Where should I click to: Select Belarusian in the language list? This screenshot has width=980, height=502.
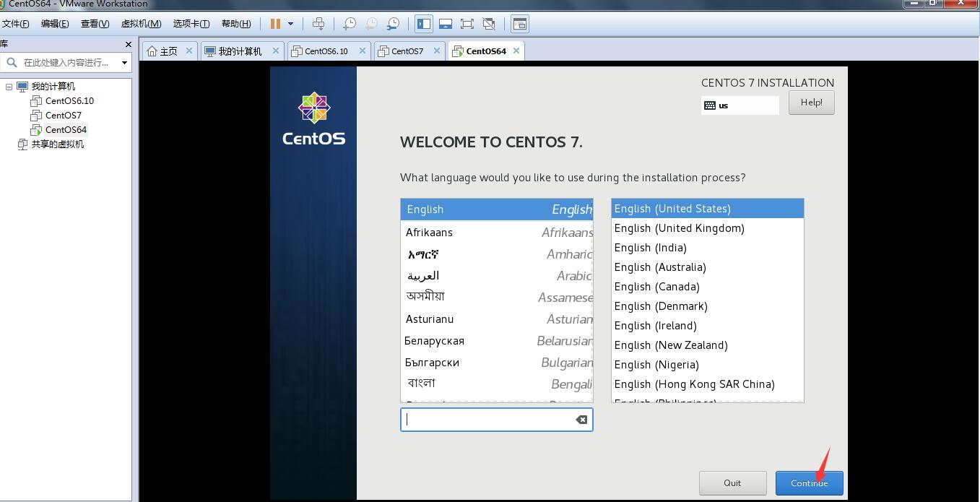[497, 341]
